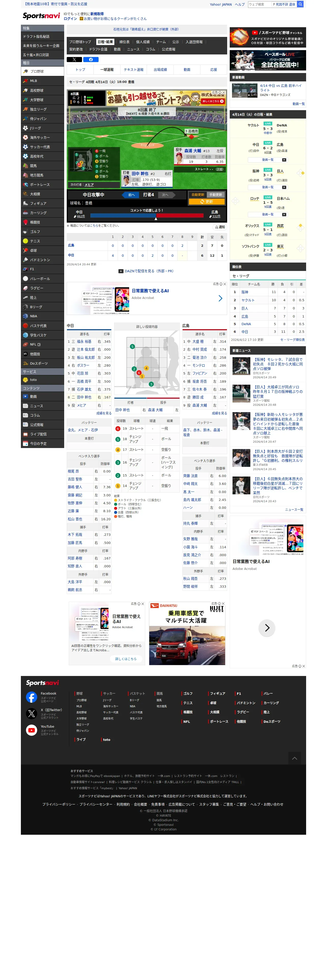The height and width of the screenshot is (980, 327).
Task: Open the 332件 広島 comment count link
Action: pyautogui.click(x=216, y=217)
